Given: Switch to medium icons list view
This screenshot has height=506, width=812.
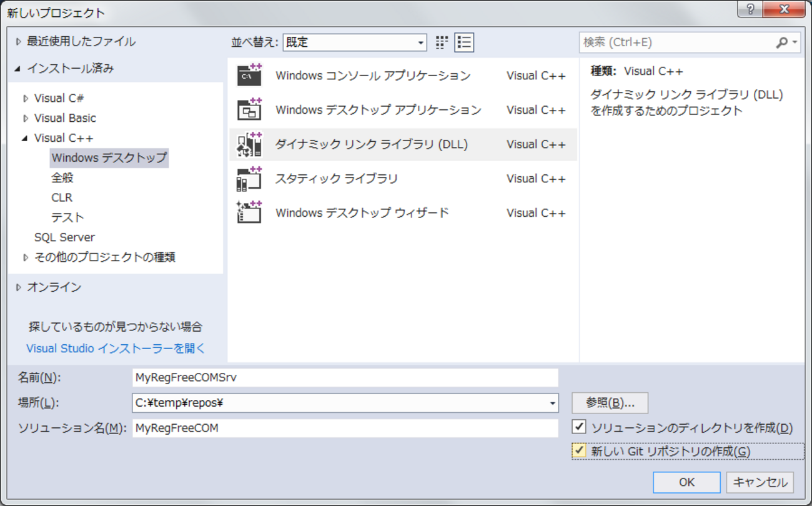Looking at the screenshot, I should 464,42.
